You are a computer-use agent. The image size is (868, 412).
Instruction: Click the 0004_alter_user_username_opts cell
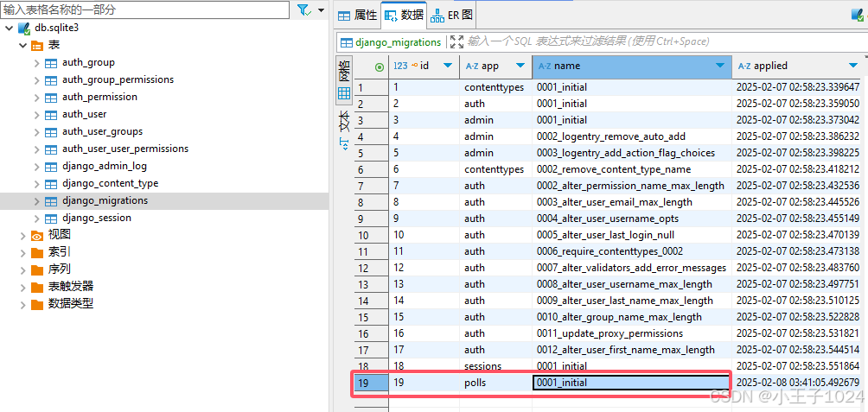(x=632, y=219)
